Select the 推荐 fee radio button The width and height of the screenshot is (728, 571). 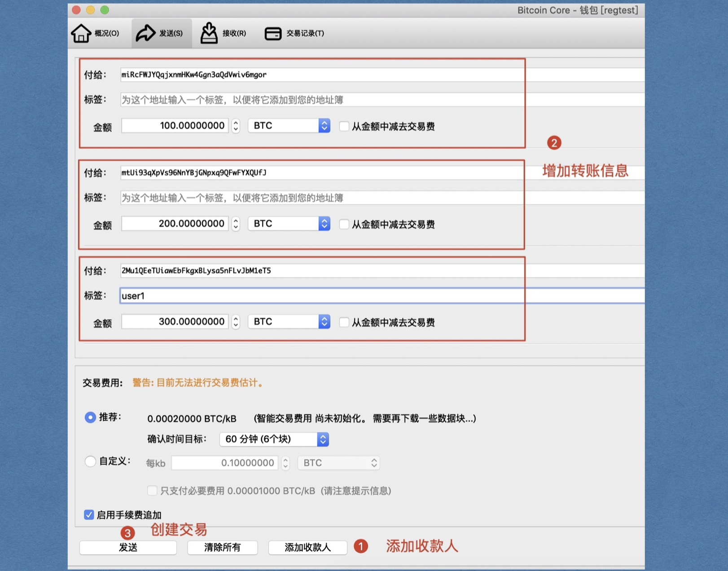[x=90, y=417]
